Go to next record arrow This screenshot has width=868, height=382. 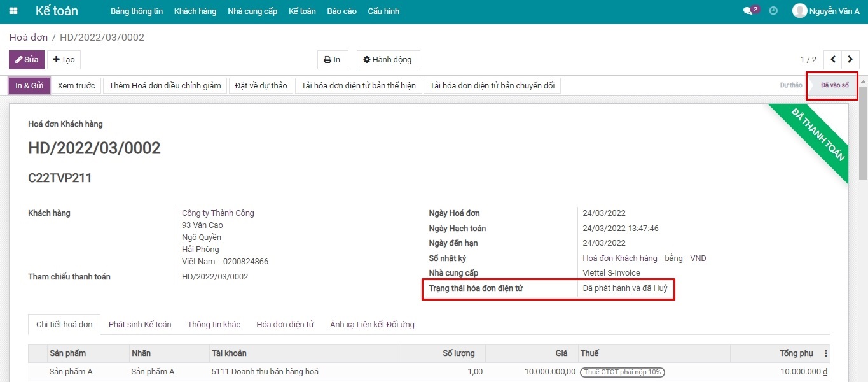(x=851, y=60)
